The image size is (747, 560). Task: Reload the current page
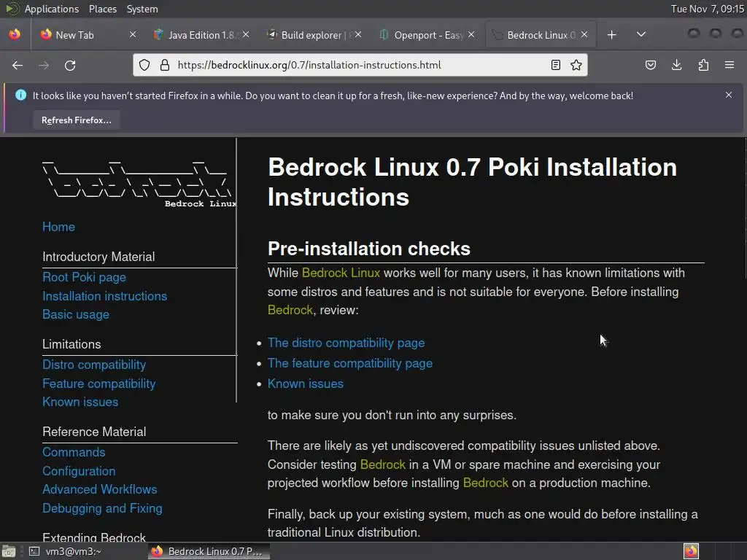pyautogui.click(x=70, y=65)
